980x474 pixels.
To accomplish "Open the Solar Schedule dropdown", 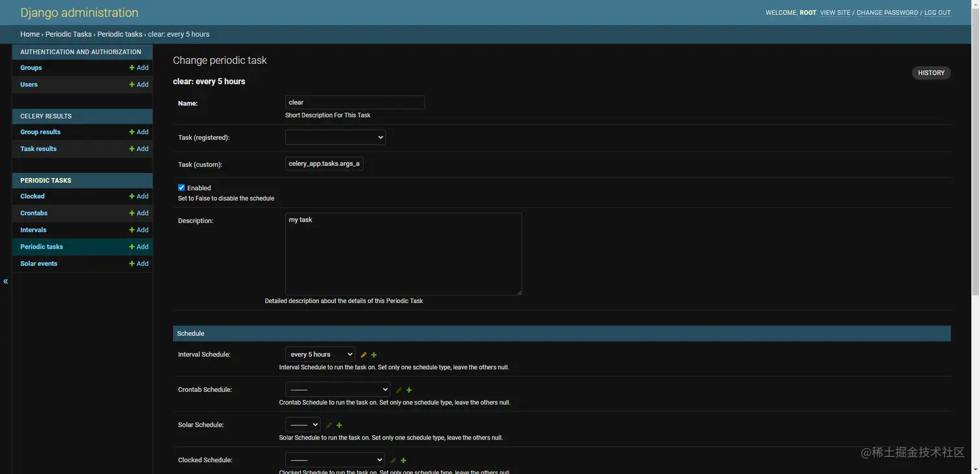I will pyautogui.click(x=303, y=425).
